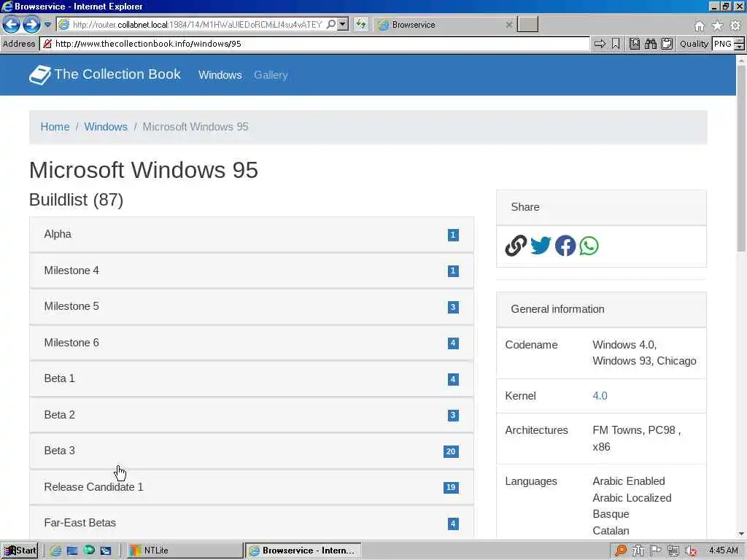The height and width of the screenshot is (560, 747).
Task: Click the 4:45 AM clock
Action: (x=723, y=551)
